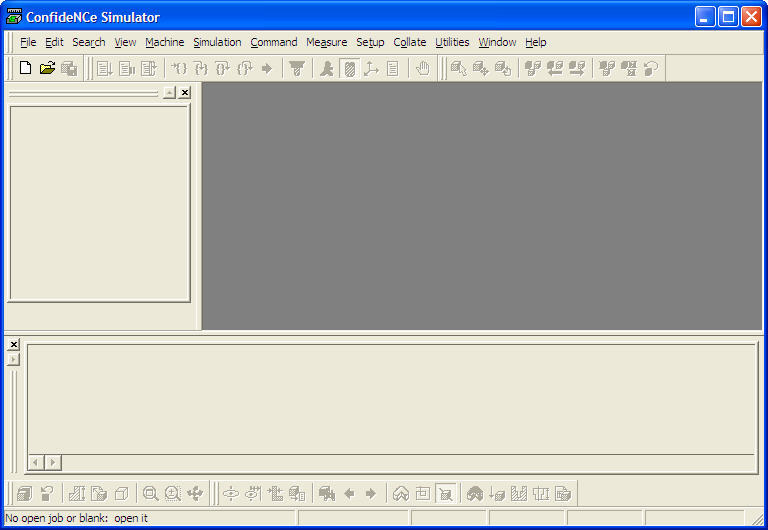This screenshot has height=530, width=768.
Task: Open the Machine menu
Action: pos(164,42)
